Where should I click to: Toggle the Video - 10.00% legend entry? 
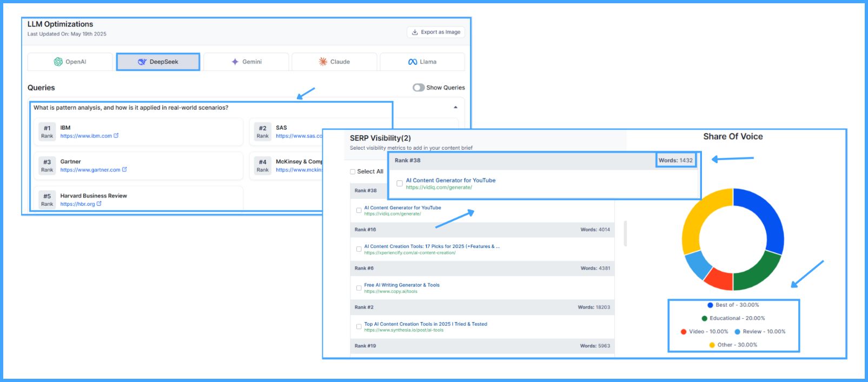point(705,332)
